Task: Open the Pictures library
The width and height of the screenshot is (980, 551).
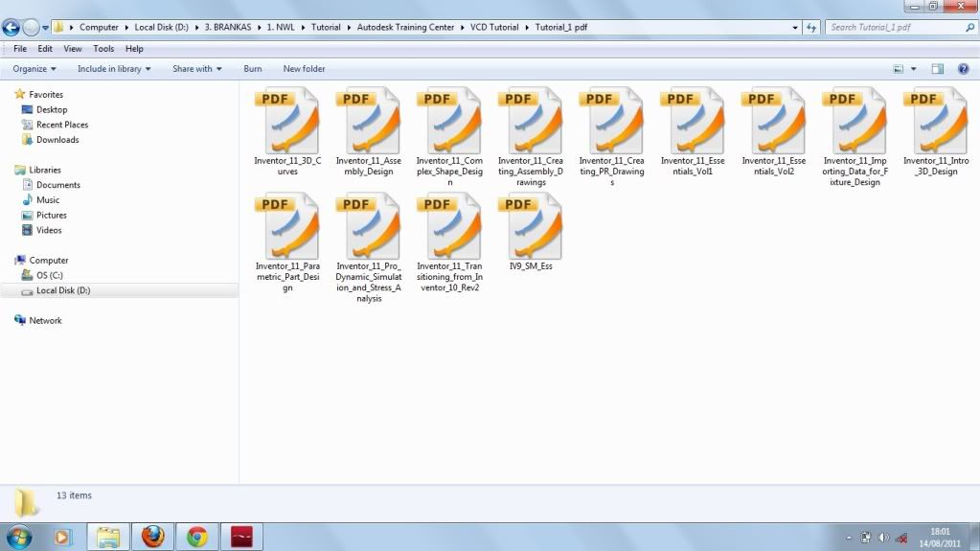Action: pyautogui.click(x=51, y=215)
